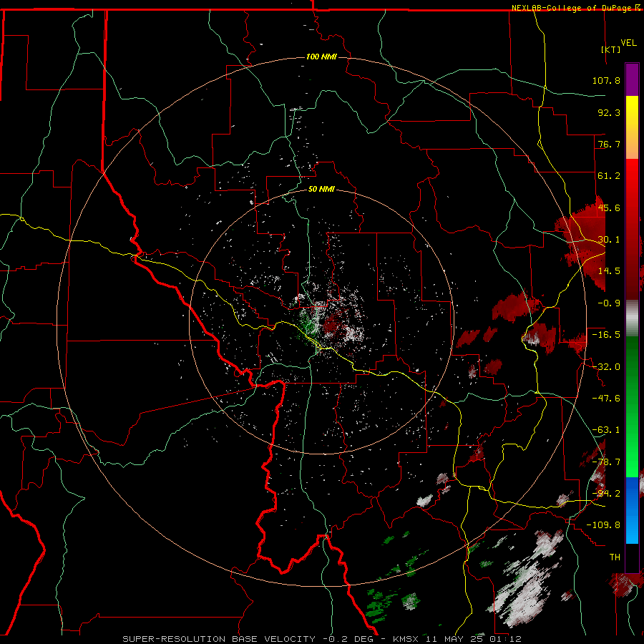Image resolution: width=644 pixels, height=644 pixels.
Task: Select the VEL legend heading
Action: click(628, 43)
